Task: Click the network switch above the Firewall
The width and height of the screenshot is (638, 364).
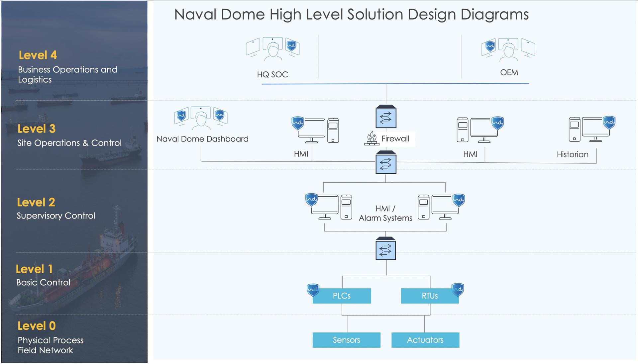Action: pyautogui.click(x=386, y=117)
